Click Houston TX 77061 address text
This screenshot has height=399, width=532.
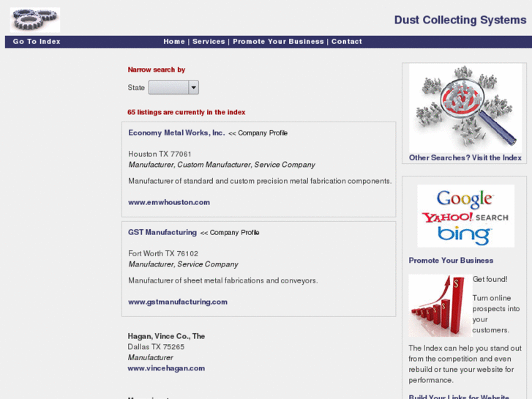pos(160,154)
